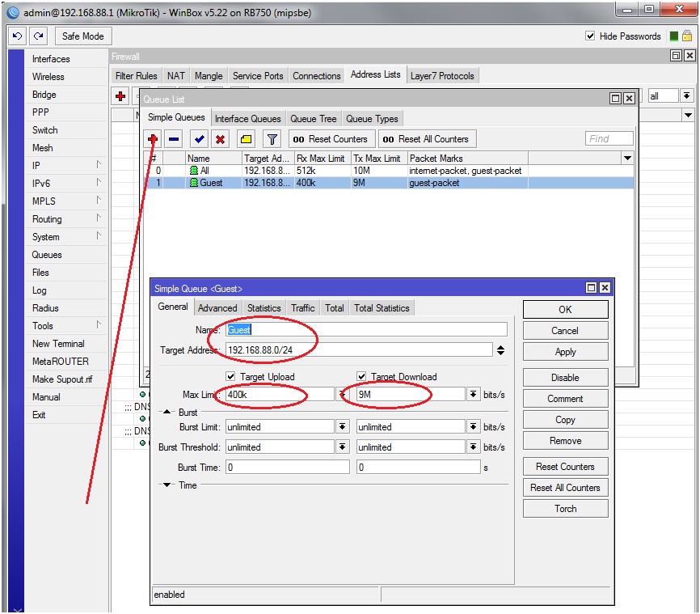Viewport: 700px width, 614px height.
Task: Click the Apply button
Action: click(565, 352)
